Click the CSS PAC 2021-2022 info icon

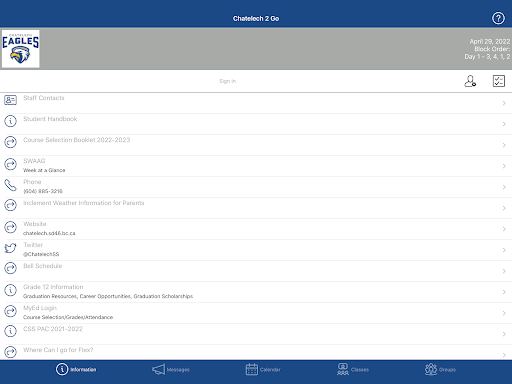tap(10, 331)
